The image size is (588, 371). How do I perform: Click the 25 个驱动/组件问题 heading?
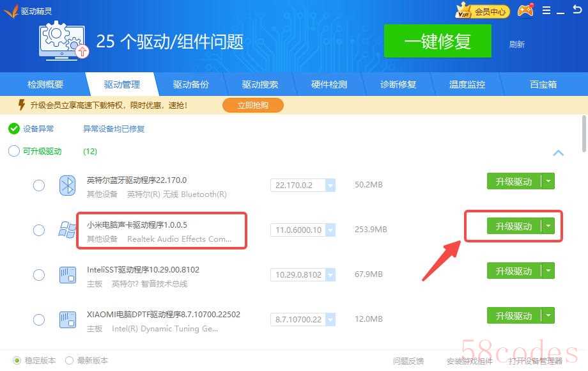tap(169, 42)
